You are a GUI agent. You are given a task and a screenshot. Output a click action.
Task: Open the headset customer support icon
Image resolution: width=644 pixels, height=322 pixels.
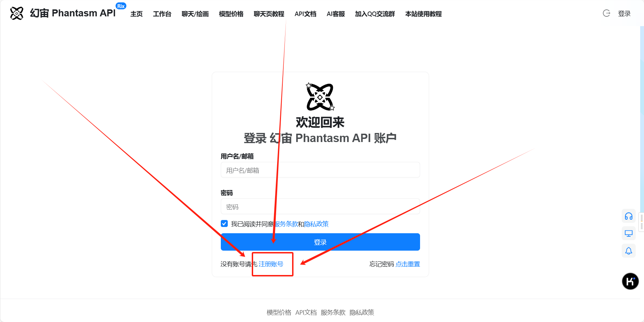click(629, 216)
